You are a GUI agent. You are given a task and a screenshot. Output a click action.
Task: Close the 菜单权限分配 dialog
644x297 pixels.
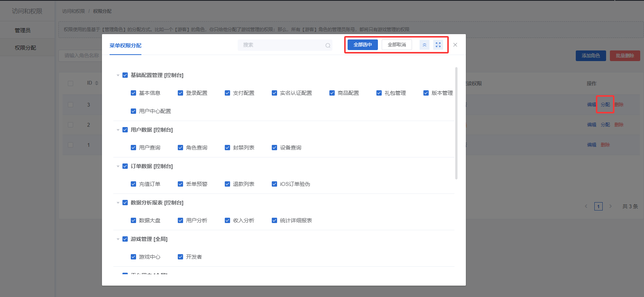tap(455, 45)
